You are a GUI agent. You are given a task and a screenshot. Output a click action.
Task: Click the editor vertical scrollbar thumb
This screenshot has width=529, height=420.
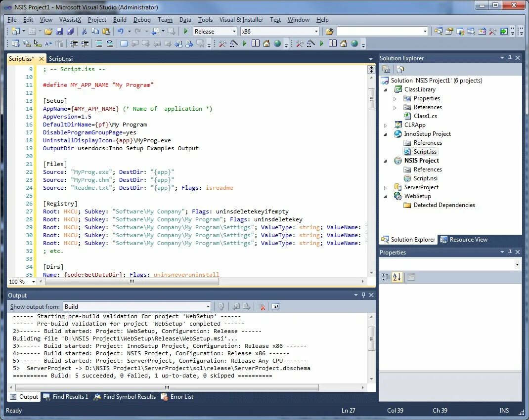coord(371,99)
